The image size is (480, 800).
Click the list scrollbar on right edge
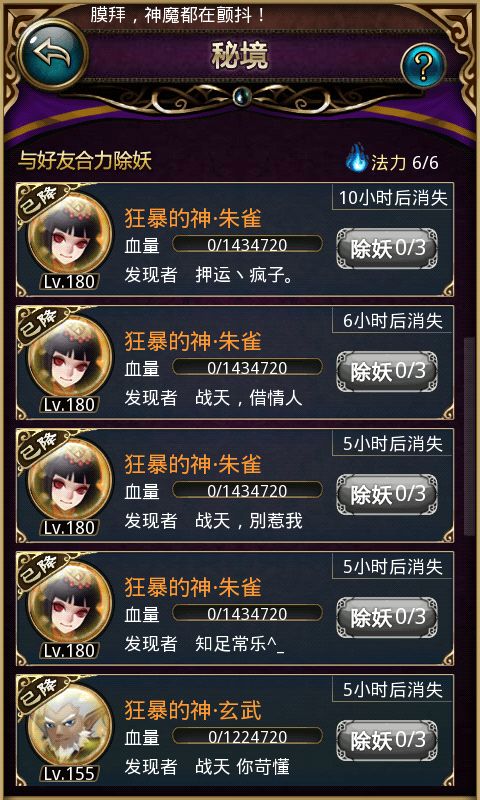coord(466,437)
